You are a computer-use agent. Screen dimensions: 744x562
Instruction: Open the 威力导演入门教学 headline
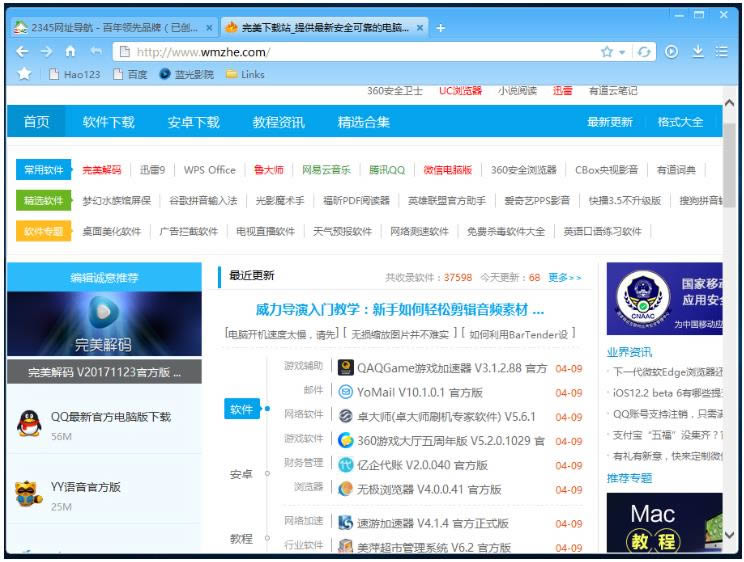coord(400,310)
